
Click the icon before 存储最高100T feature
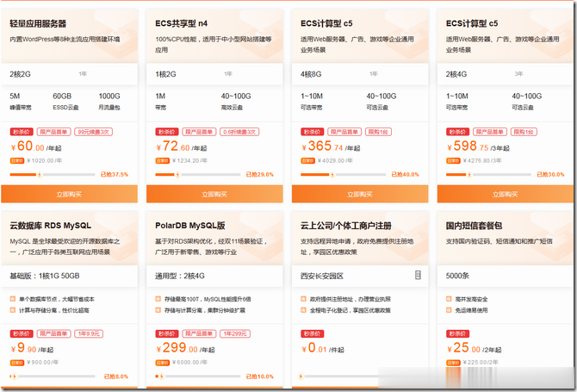pos(158,299)
